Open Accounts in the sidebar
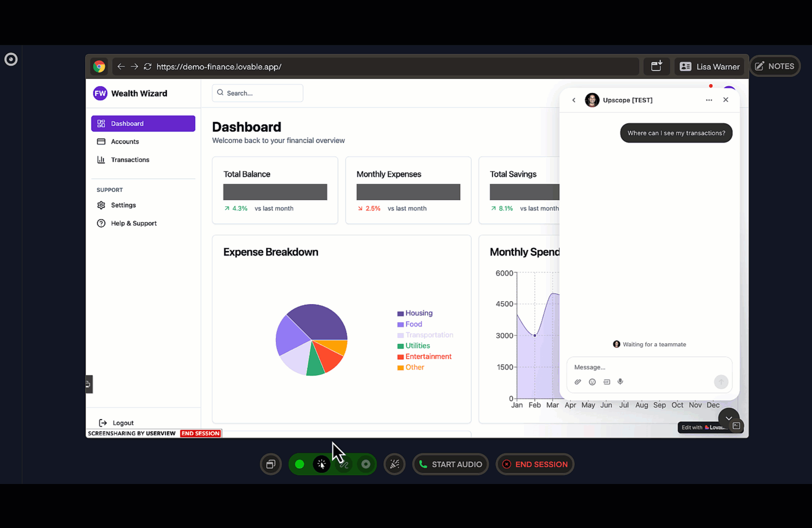 (x=125, y=142)
